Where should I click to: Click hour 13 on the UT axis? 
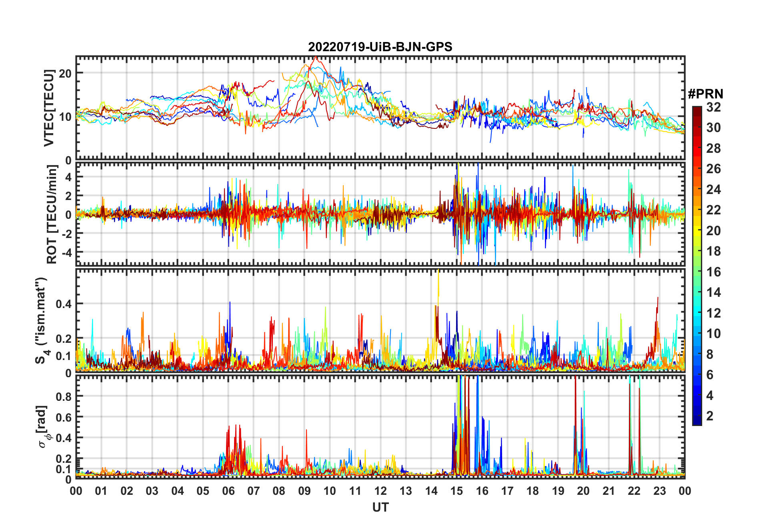406,491
